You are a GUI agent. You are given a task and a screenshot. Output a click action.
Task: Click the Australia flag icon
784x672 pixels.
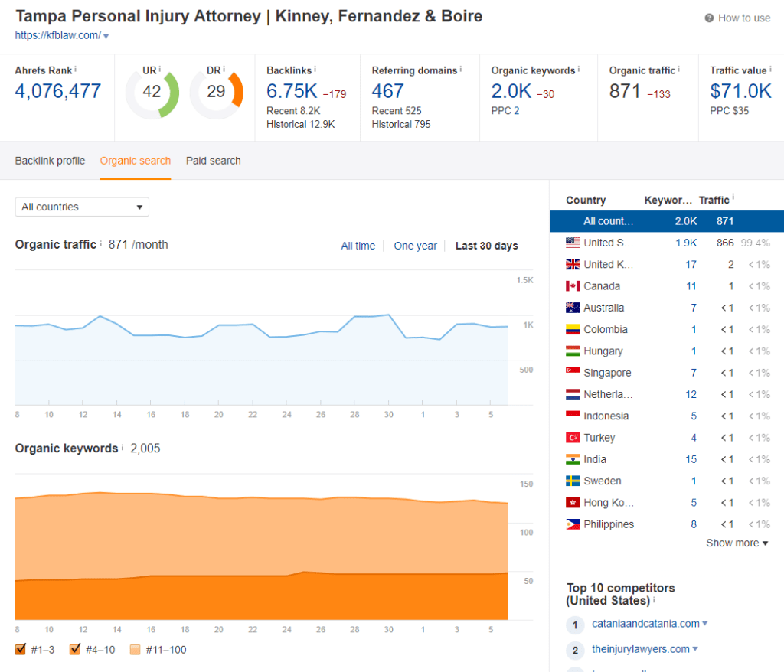click(x=573, y=308)
